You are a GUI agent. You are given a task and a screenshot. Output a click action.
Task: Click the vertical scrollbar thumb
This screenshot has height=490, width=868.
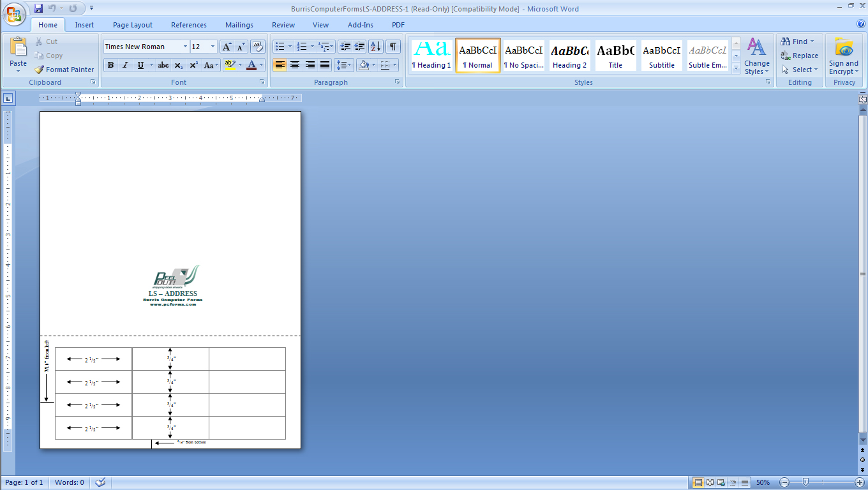(x=863, y=274)
